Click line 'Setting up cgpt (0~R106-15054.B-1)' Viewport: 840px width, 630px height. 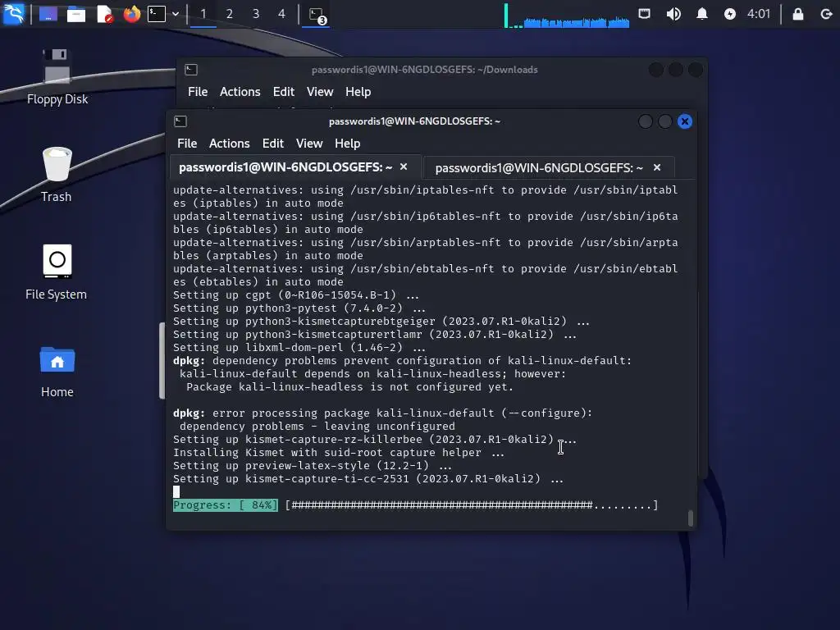[x=295, y=295]
